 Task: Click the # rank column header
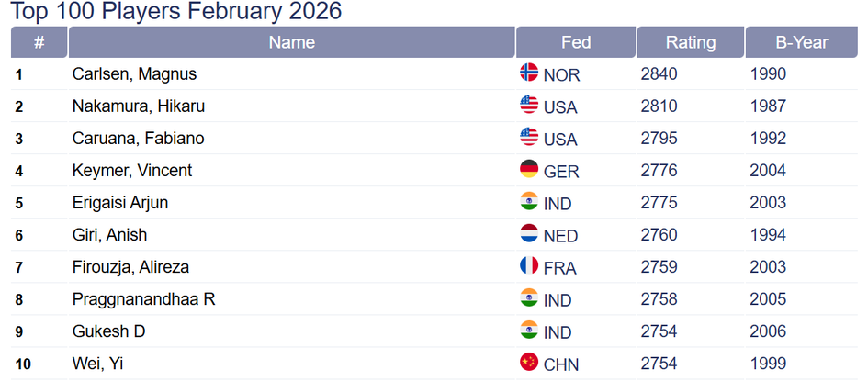click(39, 42)
